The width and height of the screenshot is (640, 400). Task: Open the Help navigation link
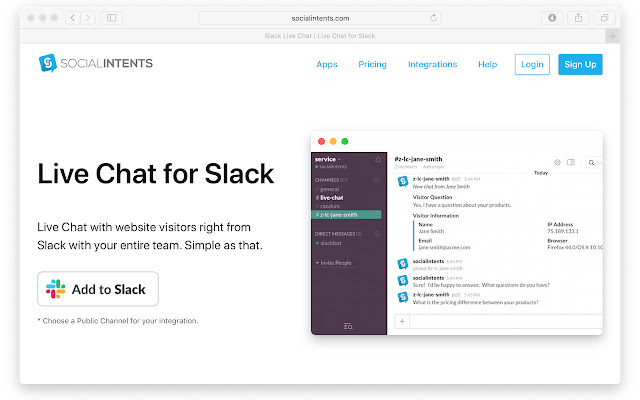point(487,64)
